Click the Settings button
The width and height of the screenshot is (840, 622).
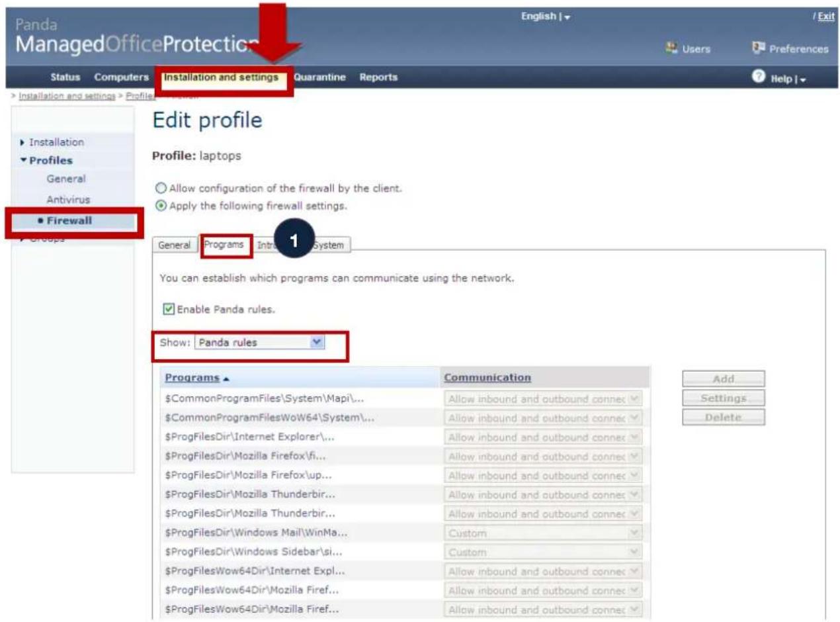(x=724, y=398)
